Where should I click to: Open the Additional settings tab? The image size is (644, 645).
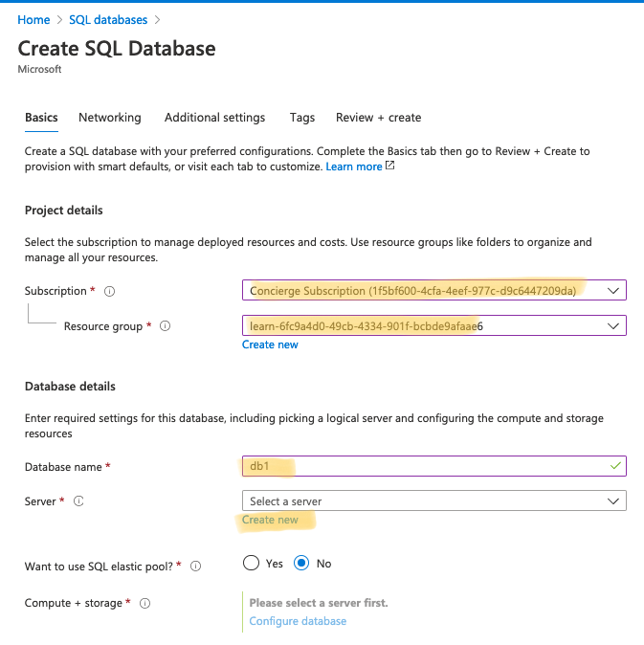click(214, 118)
